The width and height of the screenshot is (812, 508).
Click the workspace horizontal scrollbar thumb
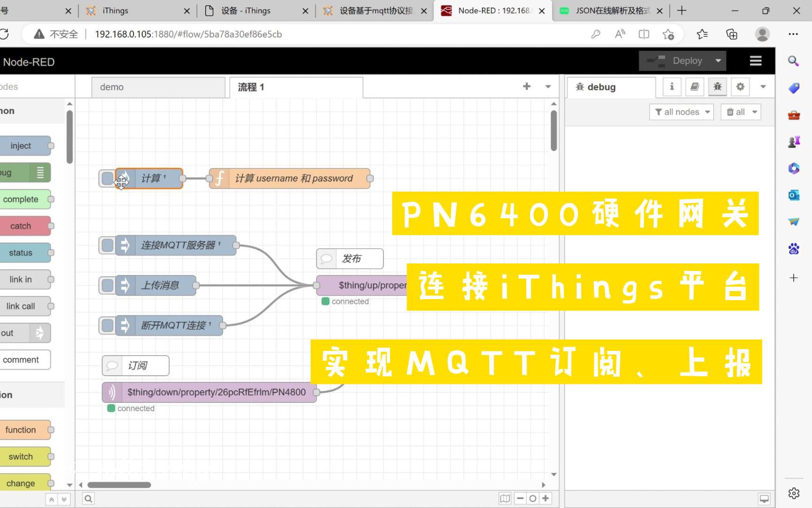(x=119, y=484)
